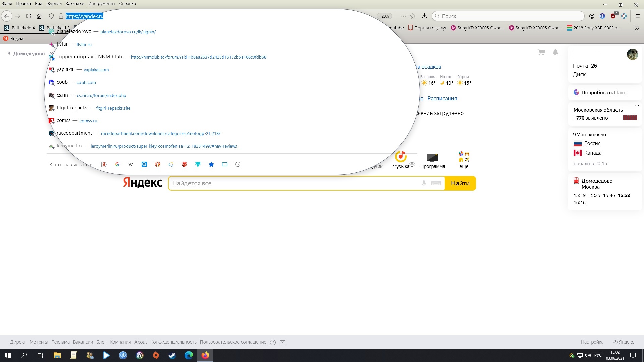The image size is (644, 362).
Task: Click the Google one-off search icon
Action: [x=117, y=164]
